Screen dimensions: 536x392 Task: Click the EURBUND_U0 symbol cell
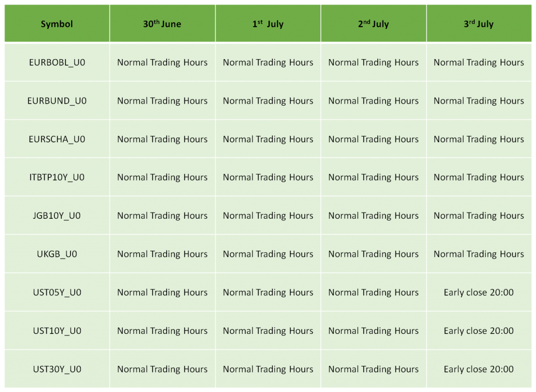tap(57, 101)
